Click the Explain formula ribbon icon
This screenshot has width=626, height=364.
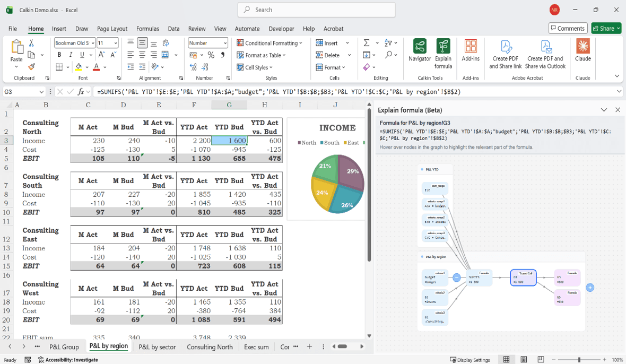(443, 47)
